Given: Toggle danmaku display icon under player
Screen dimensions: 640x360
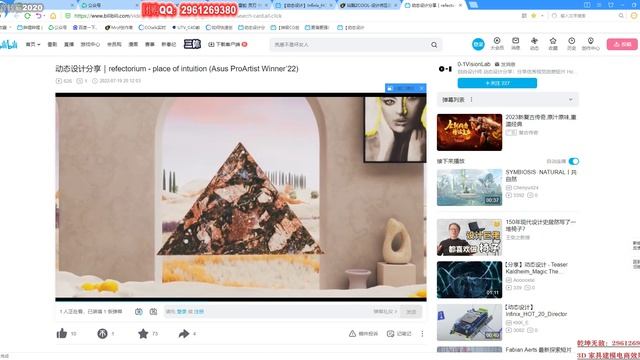Looking at the screenshot, I should tap(139, 311).
